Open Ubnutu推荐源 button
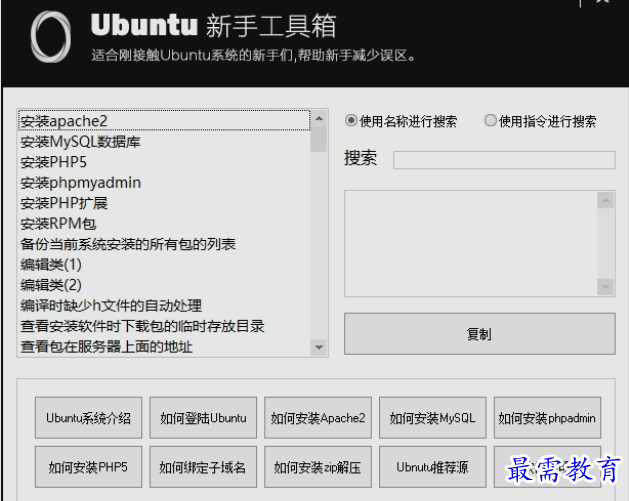 pos(432,467)
